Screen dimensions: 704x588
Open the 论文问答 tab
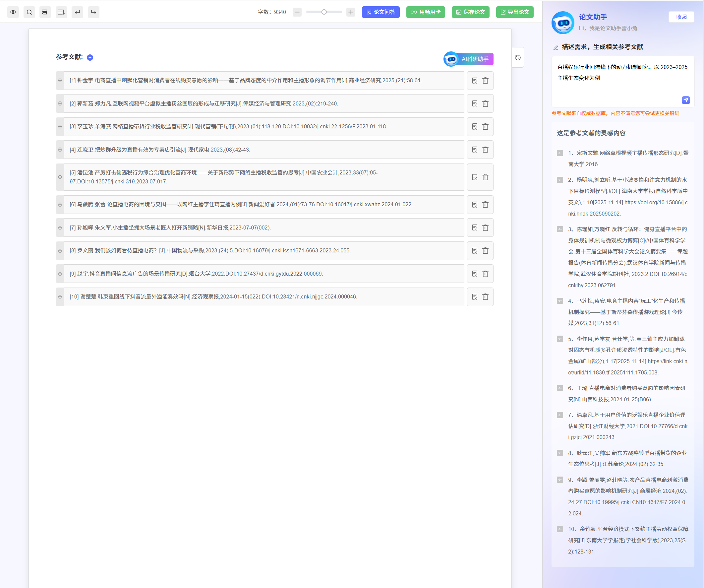click(x=381, y=12)
